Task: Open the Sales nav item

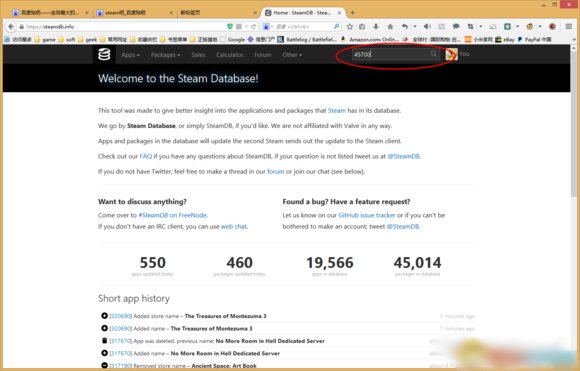Action: 198,55
